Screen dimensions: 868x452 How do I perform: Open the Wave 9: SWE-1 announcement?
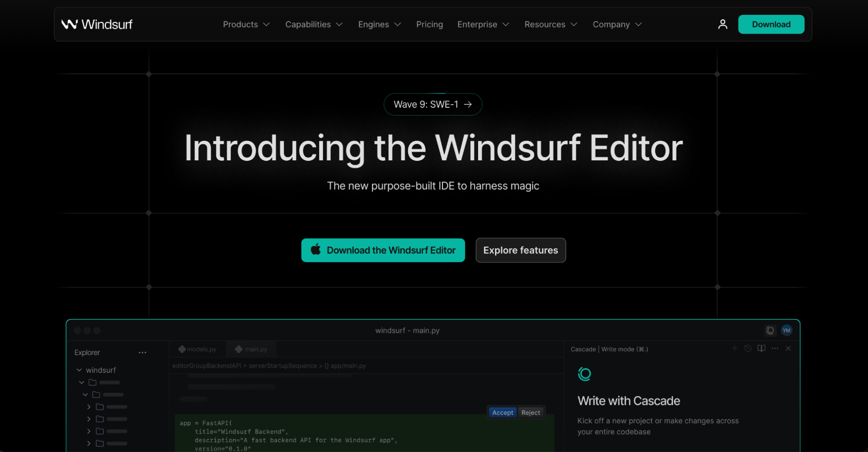(x=432, y=104)
